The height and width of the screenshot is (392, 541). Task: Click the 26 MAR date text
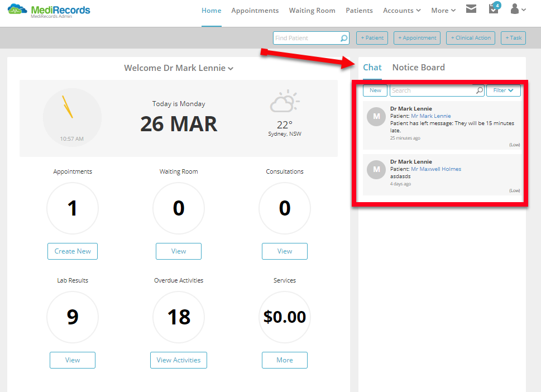(x=179, y=124)
